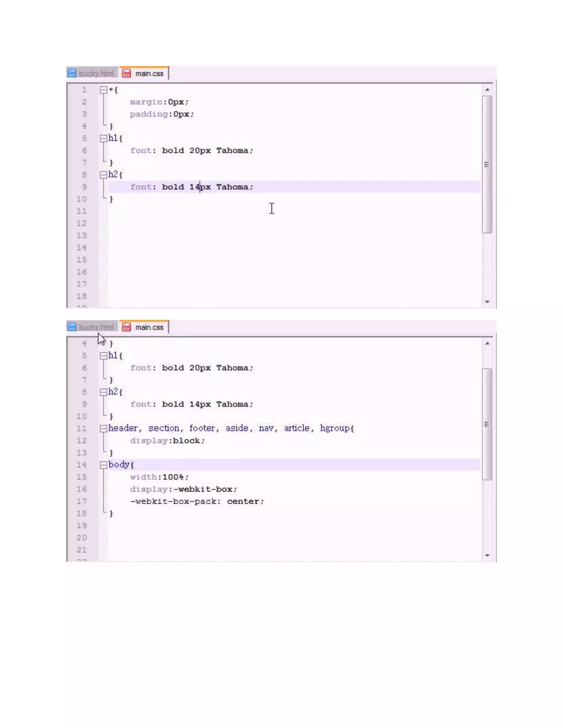The width and height of the screenshot is (563, 728).
Task: Click line number 3 in the gutter
Action: pos(84,114)
